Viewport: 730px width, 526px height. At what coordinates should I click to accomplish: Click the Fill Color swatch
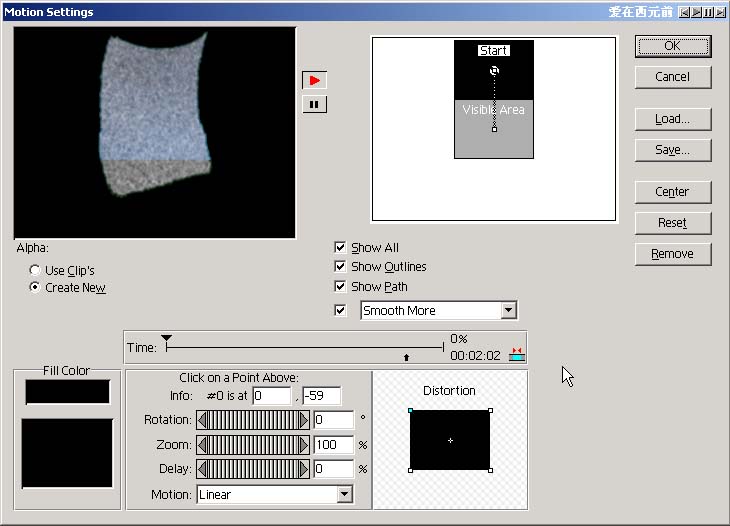click(x=68, y=392)
